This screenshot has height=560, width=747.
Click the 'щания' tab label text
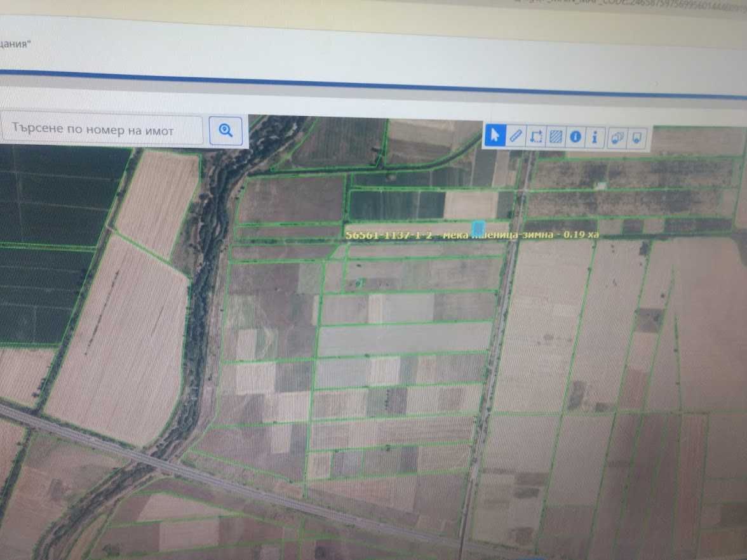click(x=15, y=44)
